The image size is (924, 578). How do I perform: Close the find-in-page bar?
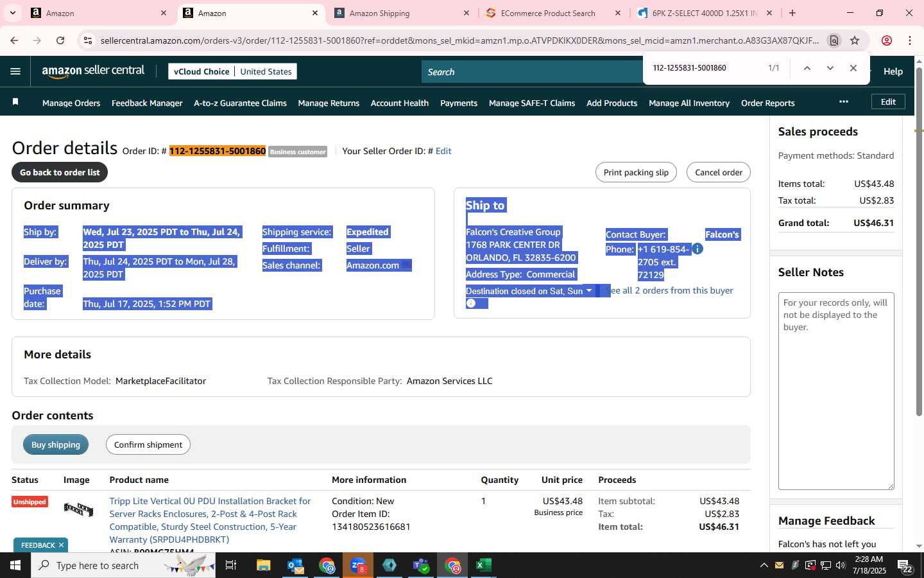click(853, 68)
